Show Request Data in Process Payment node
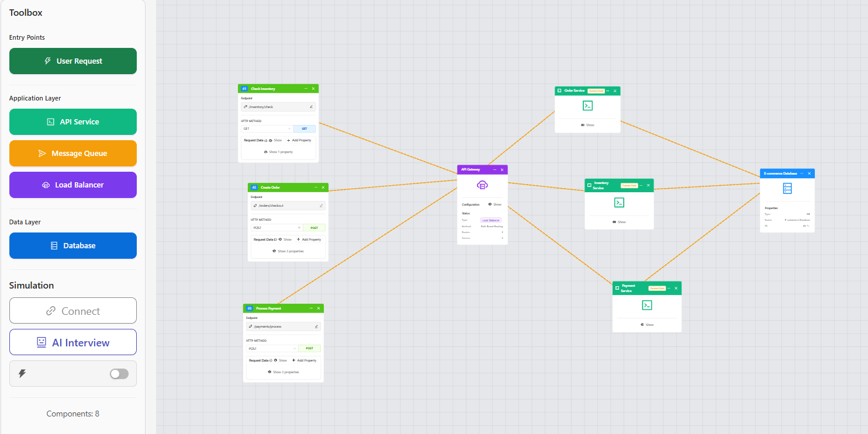This screenshot has height=434, width=868. (x=281, y=360)
